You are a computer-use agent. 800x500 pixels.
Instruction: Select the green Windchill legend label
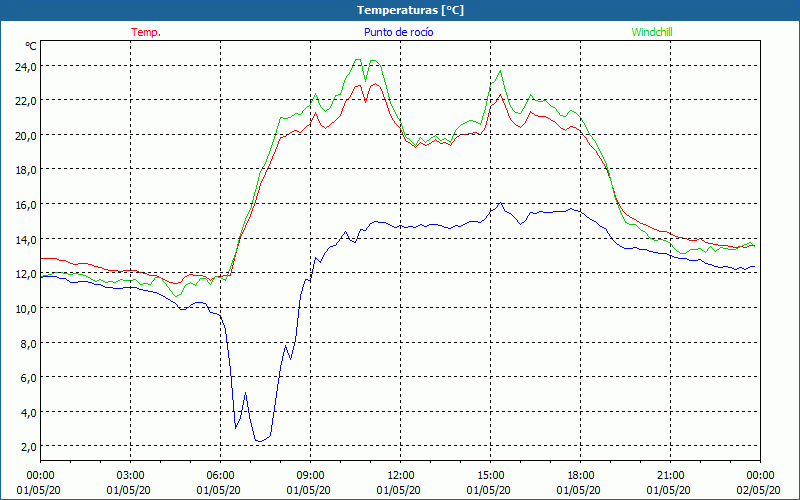tap(652, 32)
